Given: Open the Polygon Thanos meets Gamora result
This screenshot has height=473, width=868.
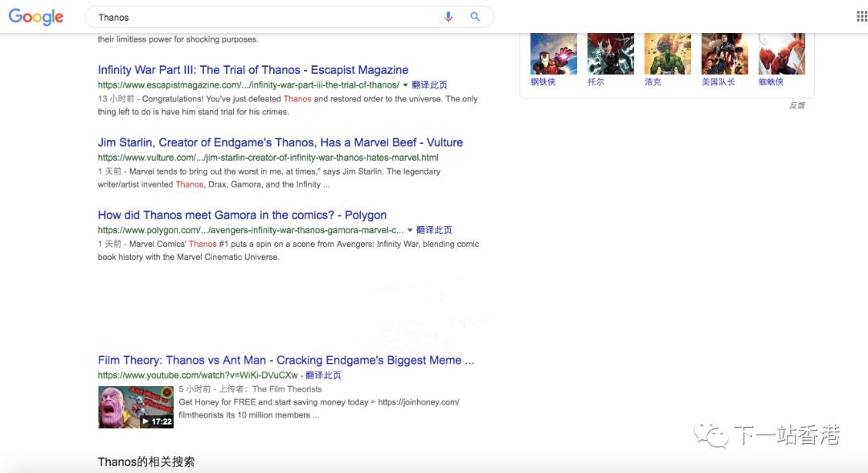Looking at the screenshot, I should (242, 215).
